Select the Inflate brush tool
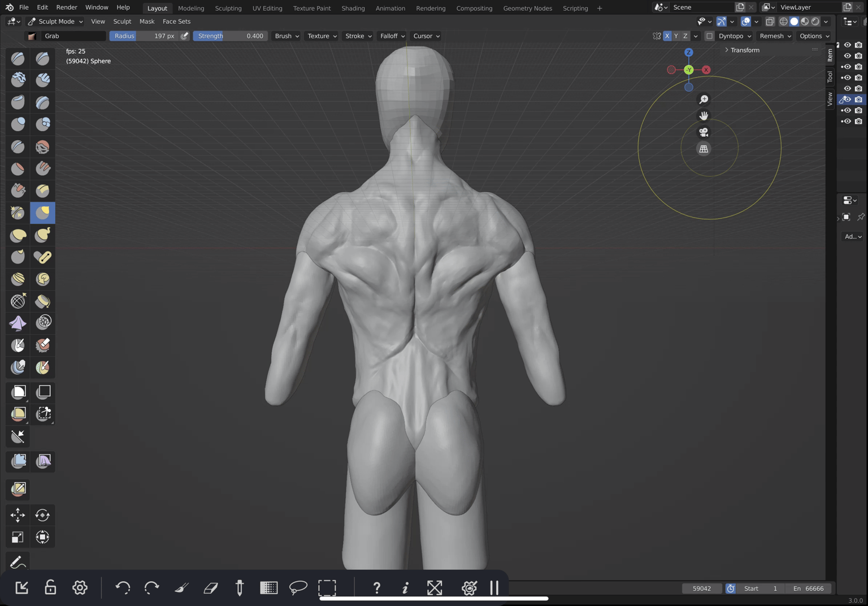This screenshot has width=868, height=606. [18, 124]
